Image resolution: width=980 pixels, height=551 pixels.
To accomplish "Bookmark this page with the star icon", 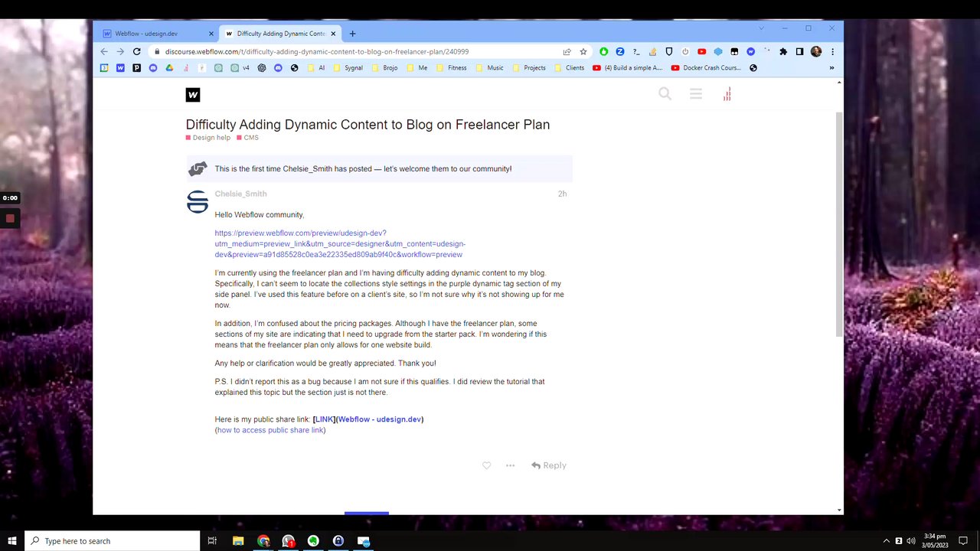I will tap(583, 51).
